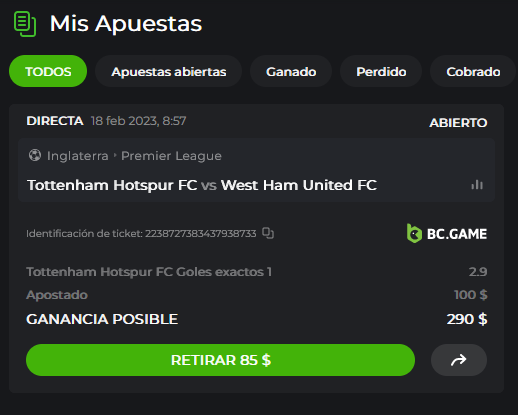
Task: Click the Premier League breadcrumb
Action: point(171,156)
